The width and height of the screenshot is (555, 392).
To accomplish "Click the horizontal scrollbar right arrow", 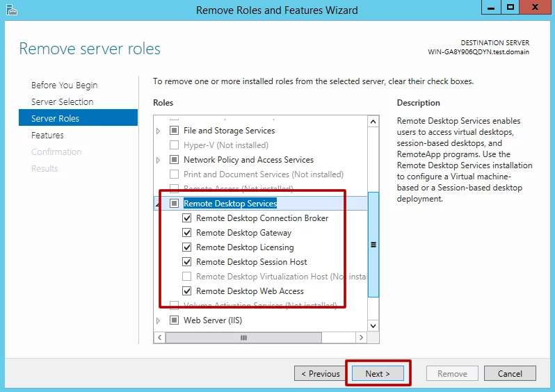I will pyautogui.click(x=360, y=338).
